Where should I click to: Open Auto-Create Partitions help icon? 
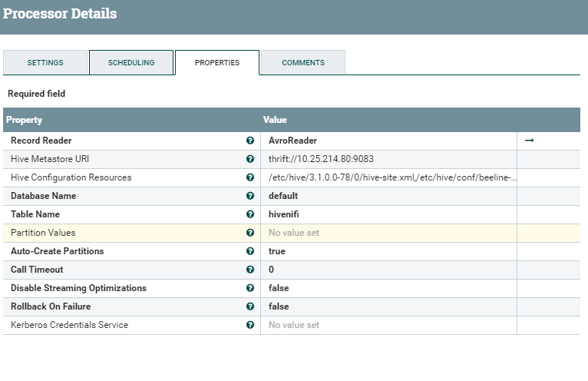coord(250,250)
